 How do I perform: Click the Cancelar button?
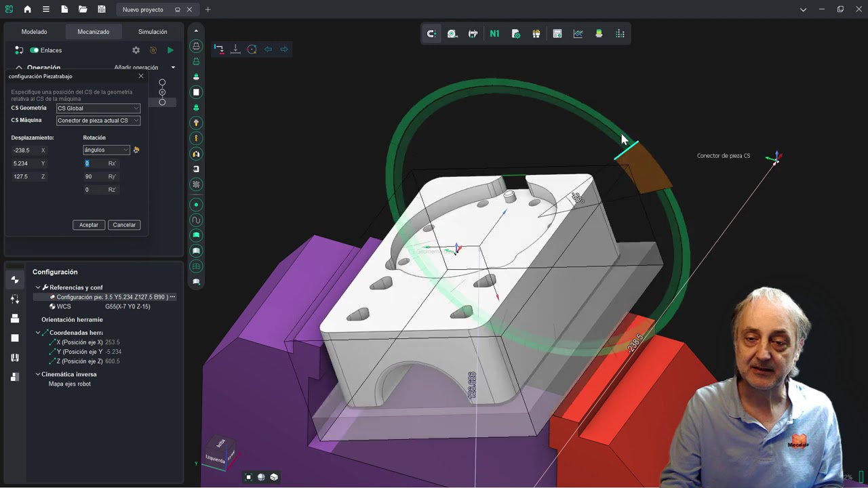tap(124, 225)
